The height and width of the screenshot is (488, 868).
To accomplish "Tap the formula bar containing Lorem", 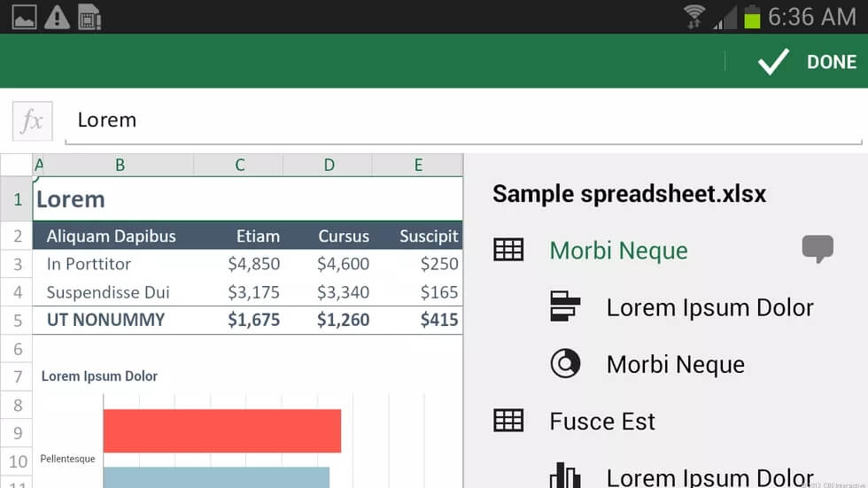I will [463, 121].
